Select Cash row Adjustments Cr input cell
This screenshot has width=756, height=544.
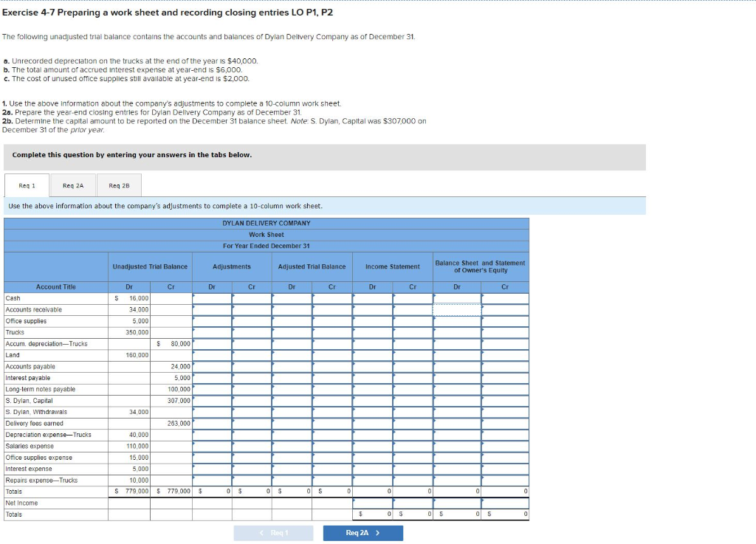tap(252, 298)
